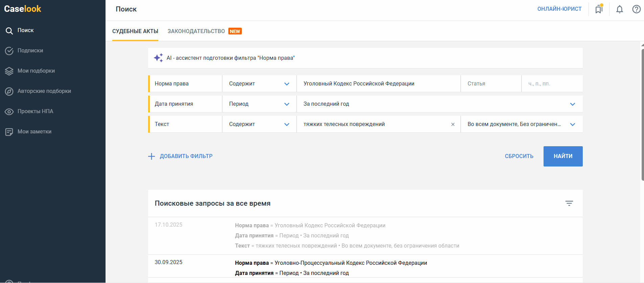Open the help question mark icon
The width and height of the screenshot is (644, 283).
[636, 9]
